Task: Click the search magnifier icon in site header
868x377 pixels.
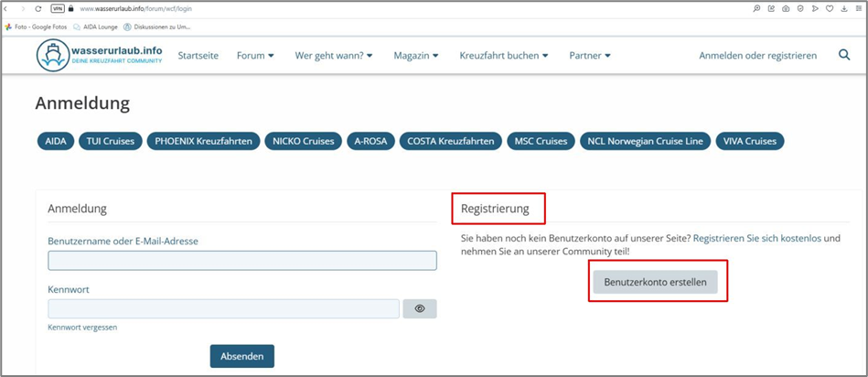Action: (x=843, y=55)
